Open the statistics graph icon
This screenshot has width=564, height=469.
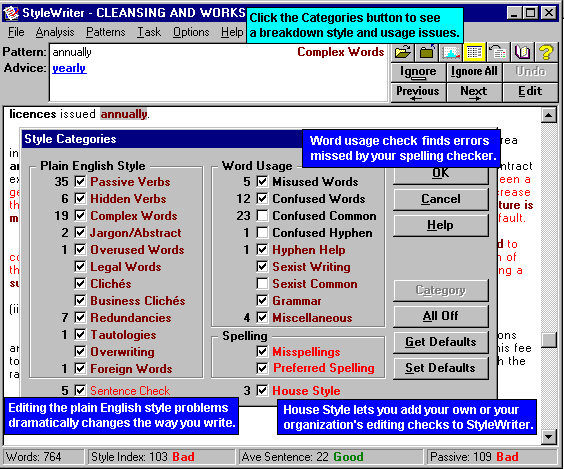click(451, 53)
